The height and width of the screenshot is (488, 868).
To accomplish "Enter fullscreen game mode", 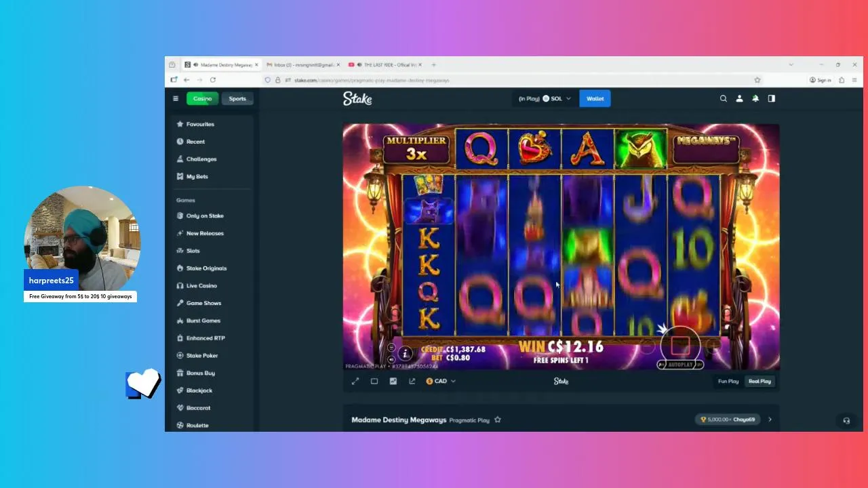I will [355, 381].
